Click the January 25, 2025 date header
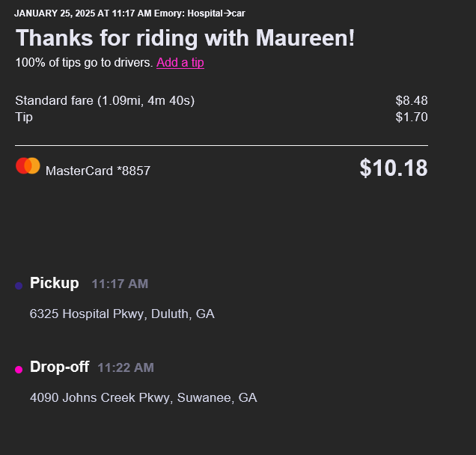 tap(82, 13)
